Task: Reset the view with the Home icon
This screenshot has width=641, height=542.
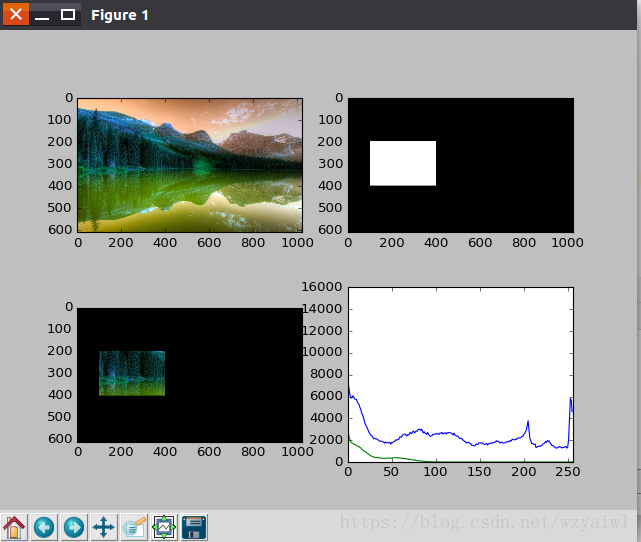Action: click(14, 527)
